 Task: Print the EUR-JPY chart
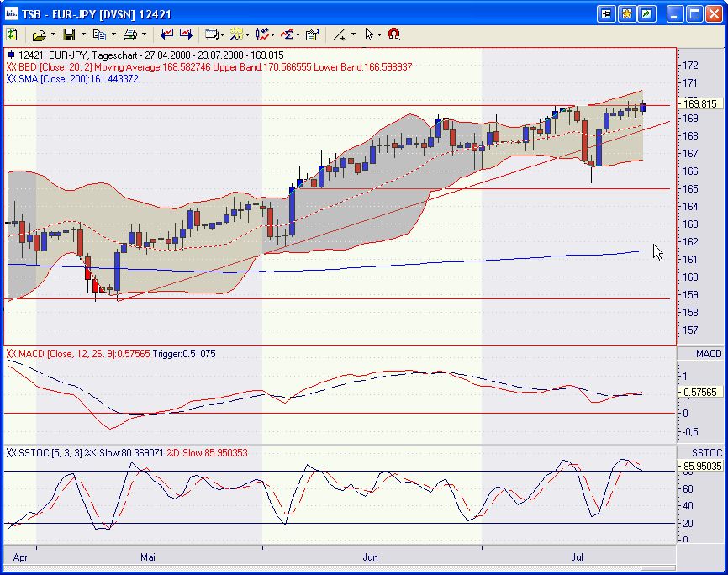(x=131, y=34)
